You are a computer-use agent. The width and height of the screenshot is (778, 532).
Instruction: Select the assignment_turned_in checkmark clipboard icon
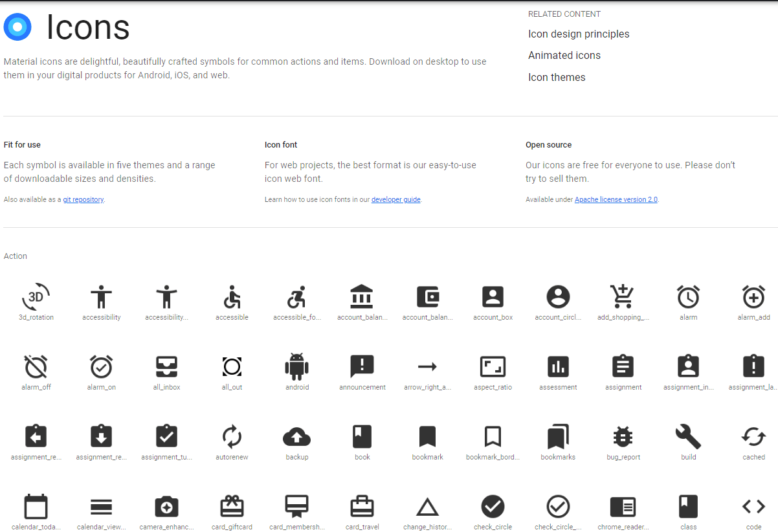[167, 436]
